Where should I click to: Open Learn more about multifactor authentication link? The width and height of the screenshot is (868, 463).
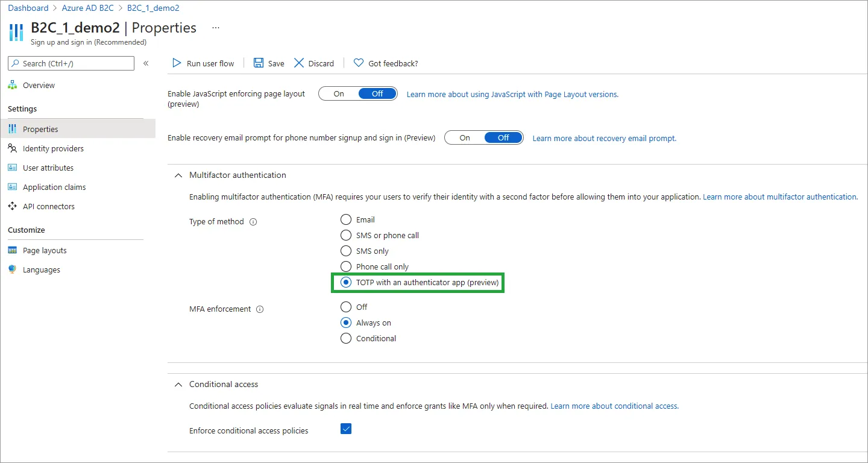click(x=780, y=197)
